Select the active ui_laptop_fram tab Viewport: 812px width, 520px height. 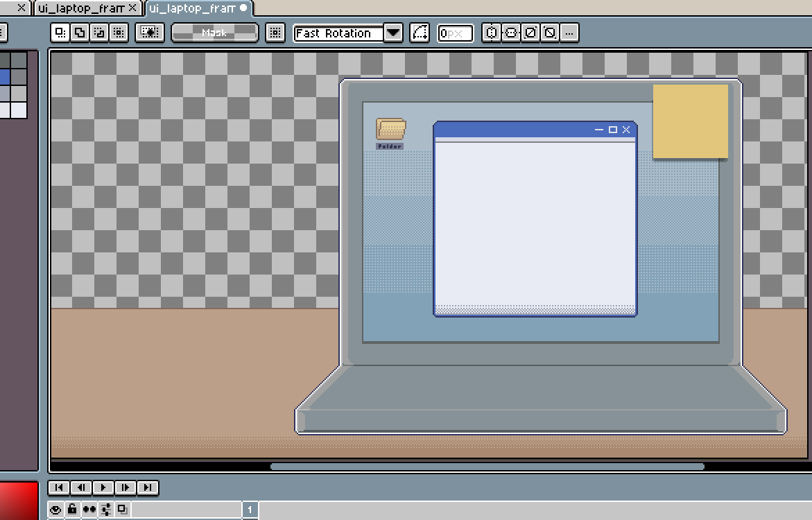click(x=194, y=10)
